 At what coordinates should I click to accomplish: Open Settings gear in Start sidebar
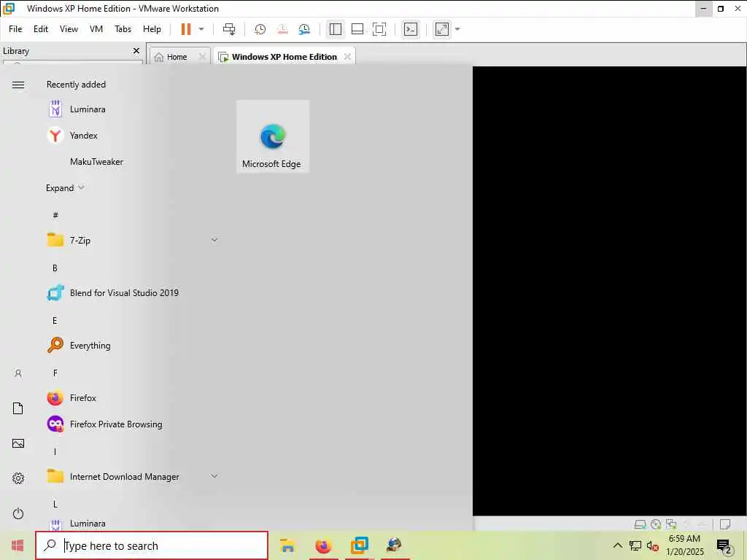(18, 478)
